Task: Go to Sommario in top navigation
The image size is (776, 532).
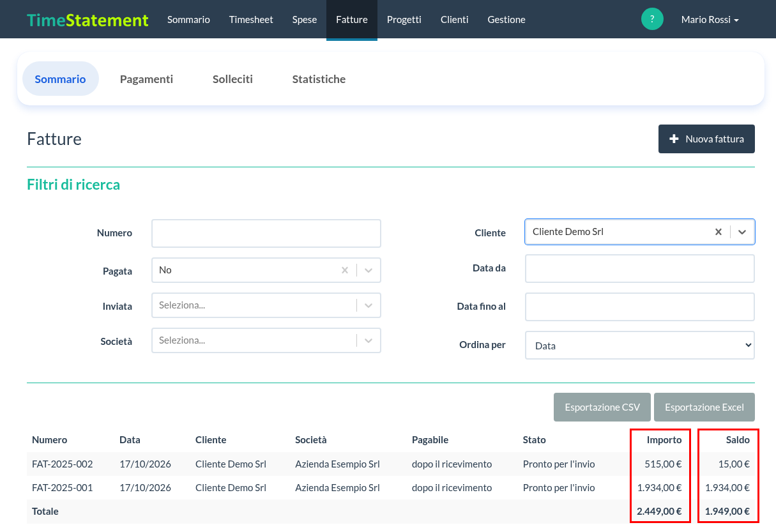Action: [x=188, y=20]
